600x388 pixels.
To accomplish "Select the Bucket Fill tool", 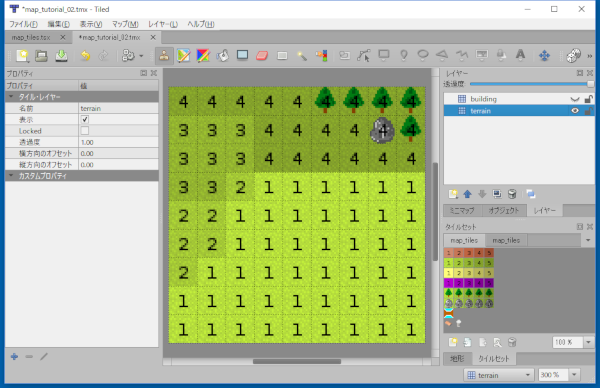I will click(x=222, y=56).
